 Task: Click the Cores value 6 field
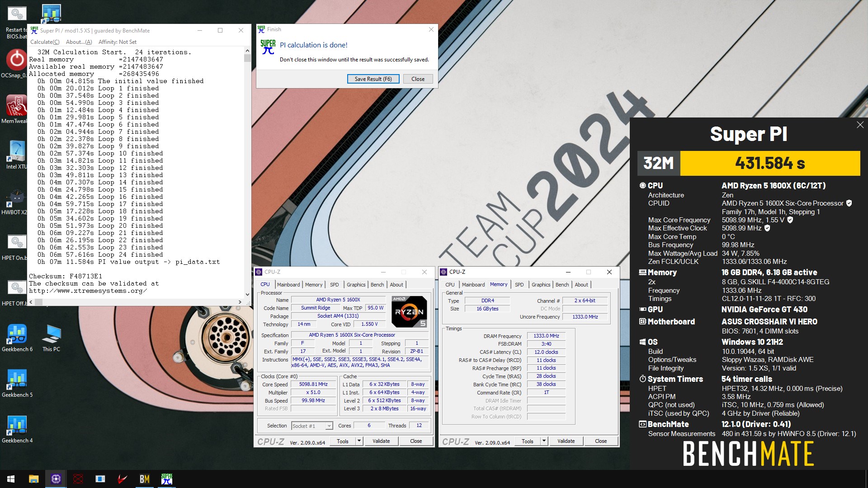click(x=369, y=426)
